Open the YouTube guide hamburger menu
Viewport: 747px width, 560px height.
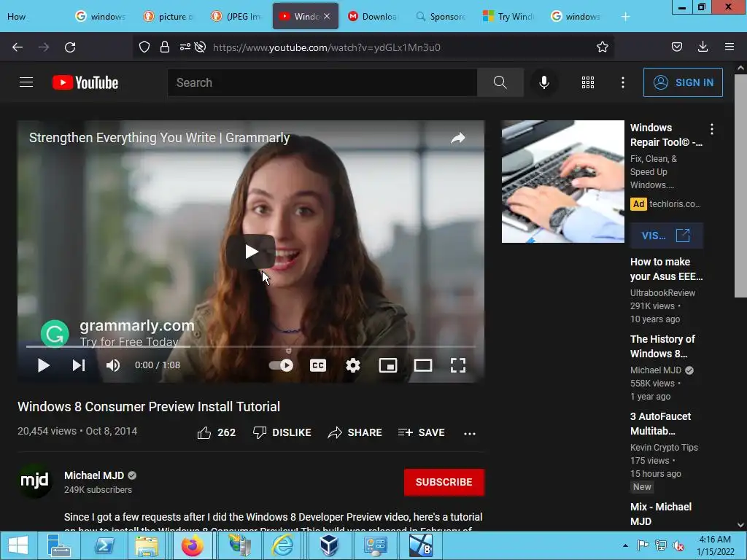pyautogui.click(x=26, y=82)
